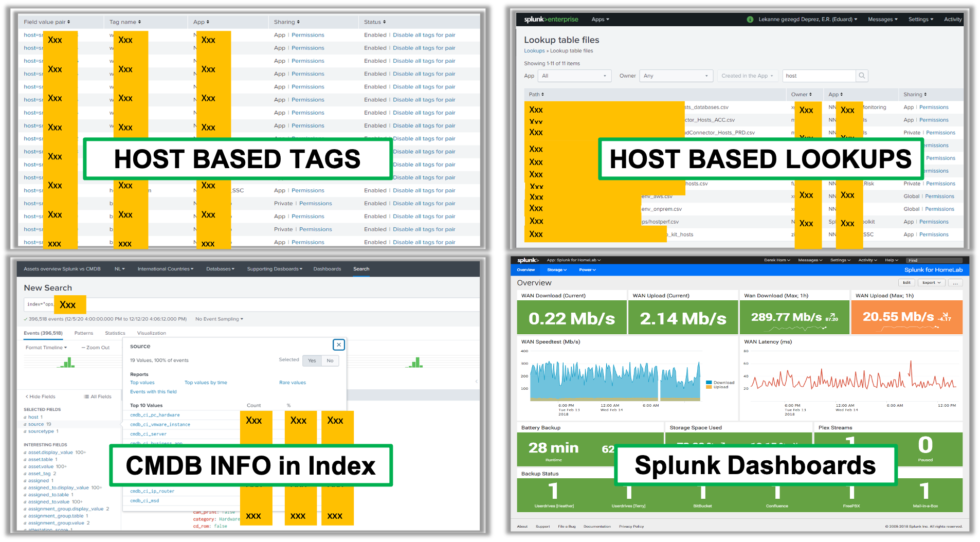
Task: Sort by Tag name column
Action: pos(125,22)
